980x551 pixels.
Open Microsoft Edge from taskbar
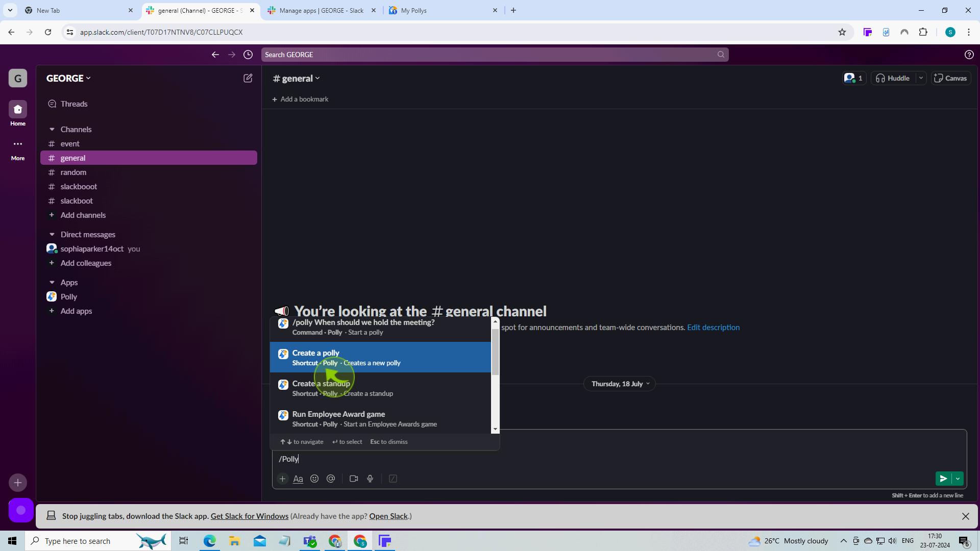pos(210,541)
